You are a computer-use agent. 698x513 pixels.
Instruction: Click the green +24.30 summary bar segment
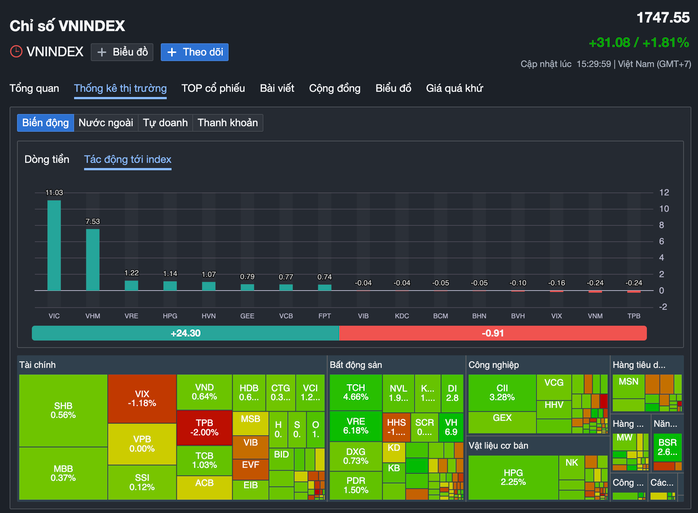(186, 333)
